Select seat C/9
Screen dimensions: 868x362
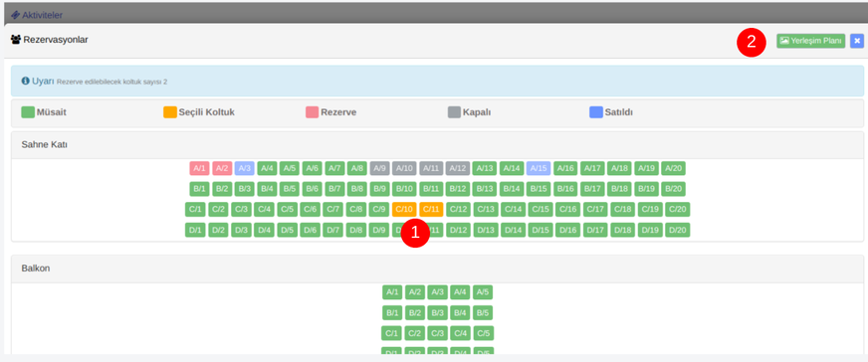tap(378, 210)
